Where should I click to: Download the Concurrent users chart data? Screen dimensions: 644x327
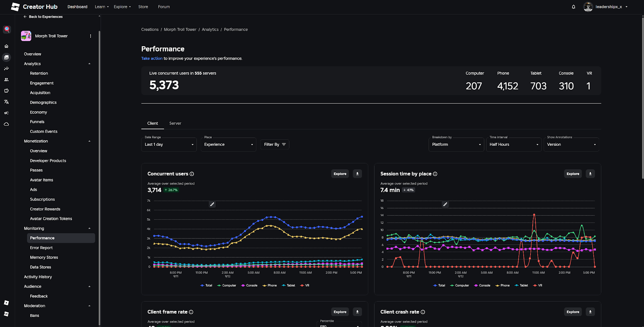click(357, 174)
